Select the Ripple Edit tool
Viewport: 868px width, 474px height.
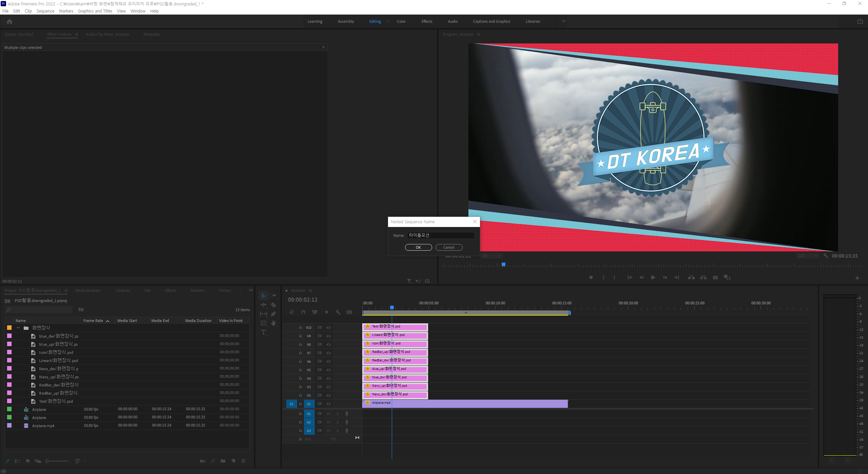264,305
